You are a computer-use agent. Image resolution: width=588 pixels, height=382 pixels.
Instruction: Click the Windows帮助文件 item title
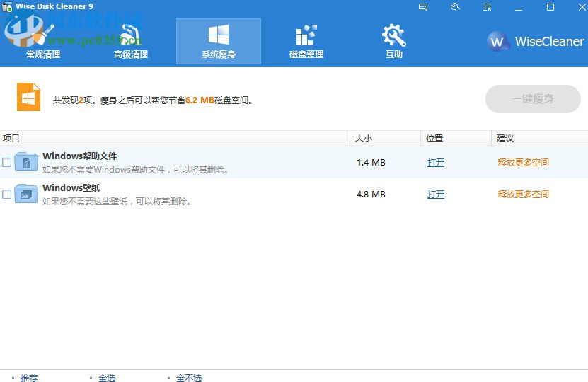pyautogui.click(x=79, y=156)
